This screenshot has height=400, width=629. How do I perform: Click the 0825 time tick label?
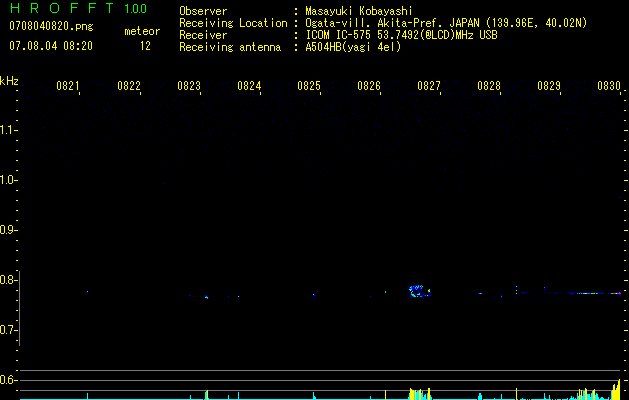pyautogui.click(x=309, y=86)
